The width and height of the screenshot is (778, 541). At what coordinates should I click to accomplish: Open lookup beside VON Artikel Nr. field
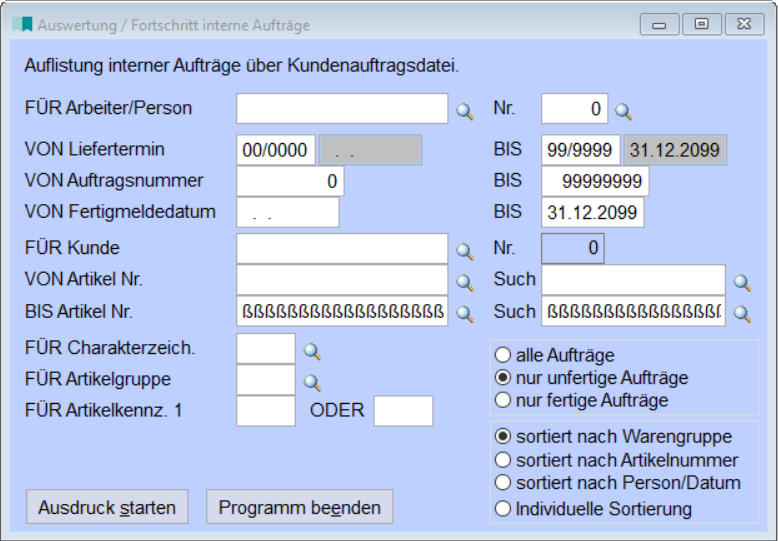coord(464,282)
